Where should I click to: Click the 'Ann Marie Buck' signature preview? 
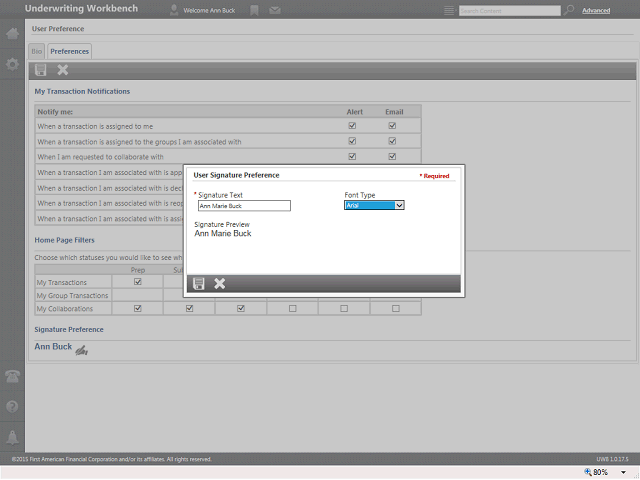pos(223,233)
